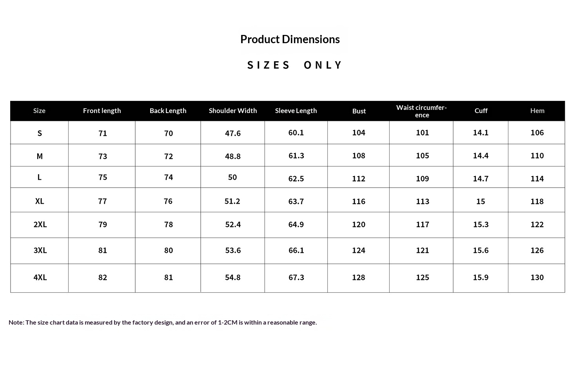Image resolution: width=588 pixels, height=376 pixels.
Task: Select the Back Length column header
Action: [168, 111]
